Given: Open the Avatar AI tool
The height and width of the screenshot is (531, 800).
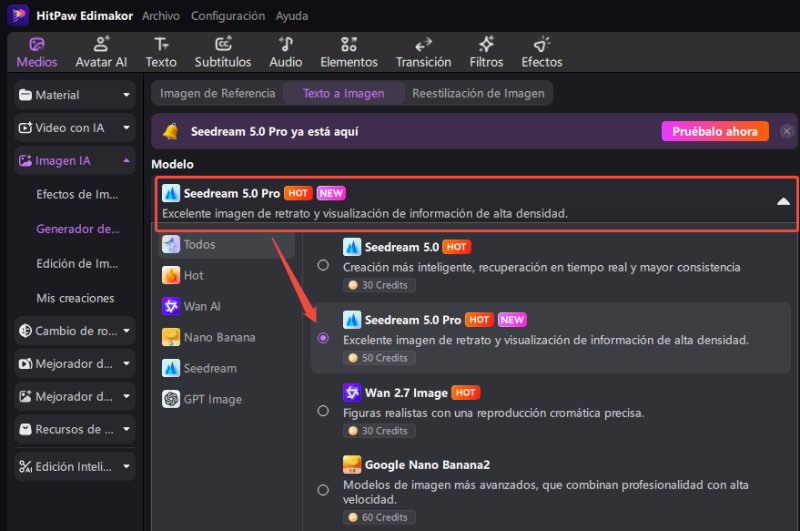Looking at the screenshot, I should click(101, 53).
